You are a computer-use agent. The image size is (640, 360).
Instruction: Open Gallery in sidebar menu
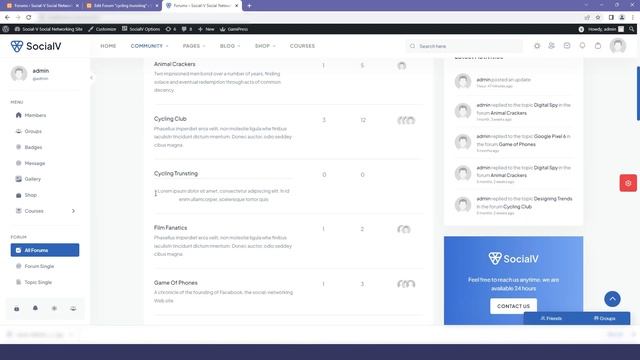pos(32,179)
